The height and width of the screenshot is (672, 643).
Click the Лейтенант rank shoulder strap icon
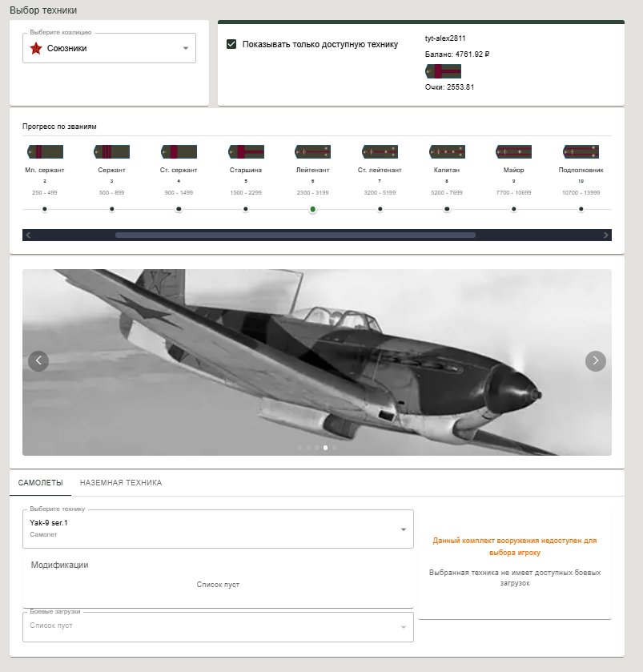(312, 151)
